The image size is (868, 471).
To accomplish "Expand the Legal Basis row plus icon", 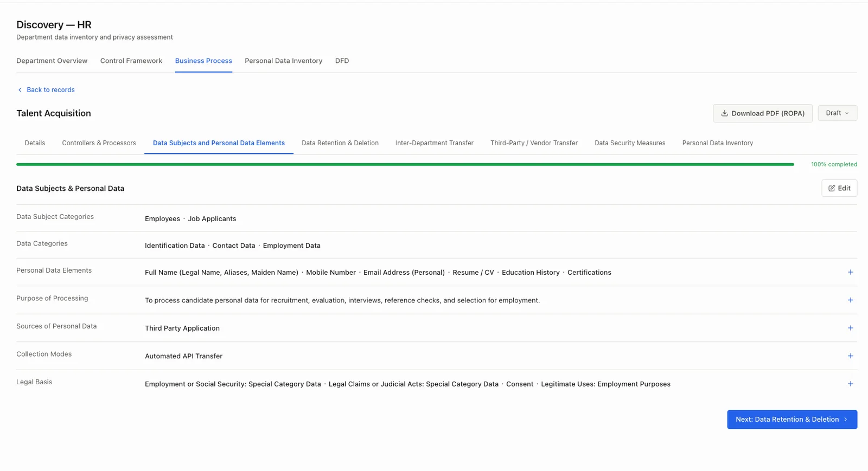I will coord(850,384).
